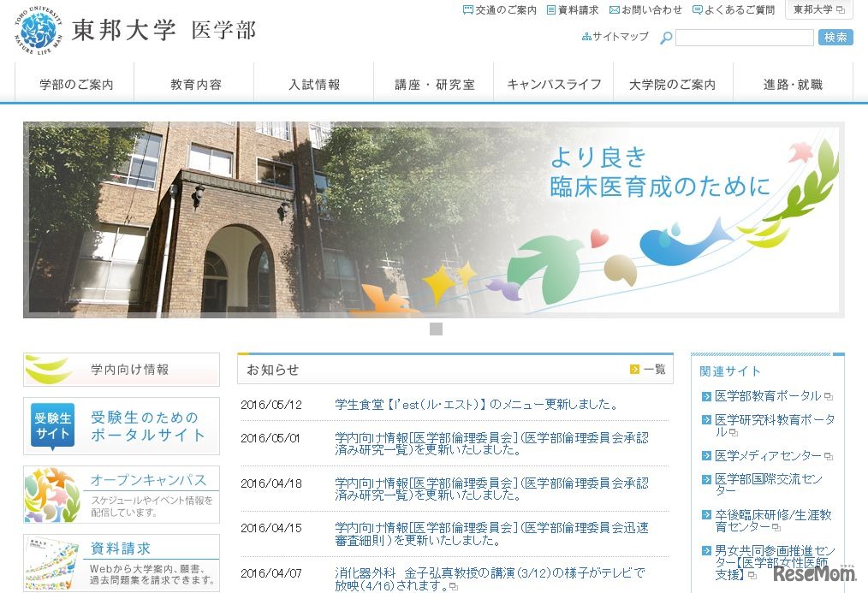Open 進路・就職 menu
This screenshot has height=593, width=868.
794,84
